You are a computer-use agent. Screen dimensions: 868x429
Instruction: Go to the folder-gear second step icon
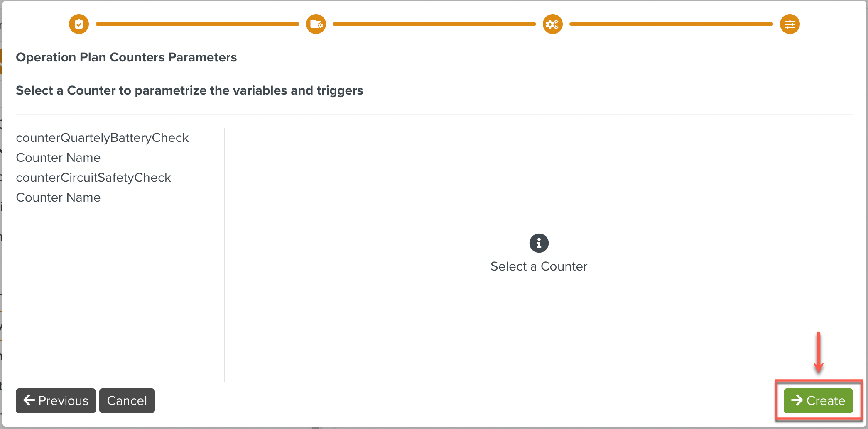[316, 24]
